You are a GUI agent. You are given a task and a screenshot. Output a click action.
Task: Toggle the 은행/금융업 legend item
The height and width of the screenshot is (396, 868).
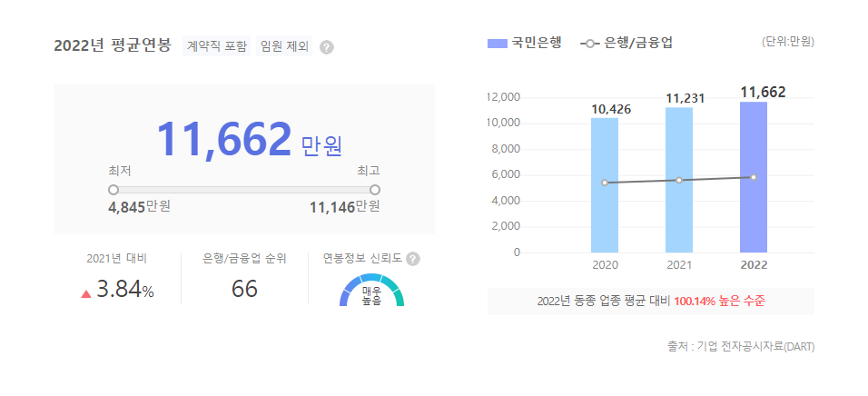point(626,44)
